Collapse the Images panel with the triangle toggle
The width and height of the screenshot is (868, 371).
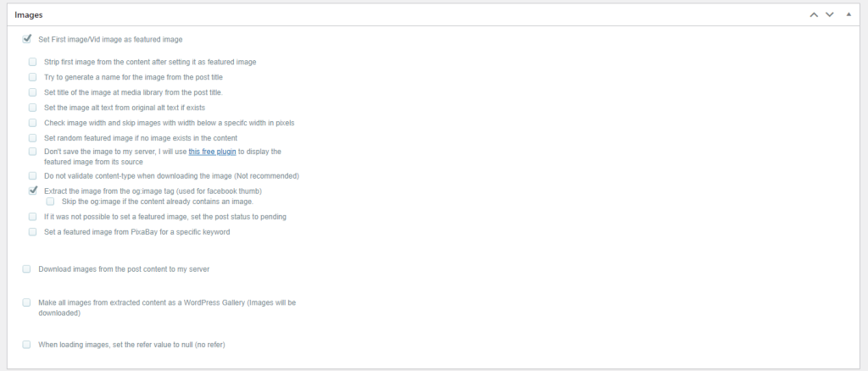[x=849, y=14]
